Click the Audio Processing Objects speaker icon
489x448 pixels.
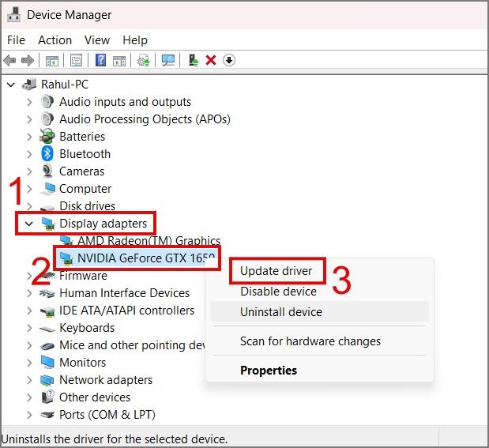tap(47, 119)
